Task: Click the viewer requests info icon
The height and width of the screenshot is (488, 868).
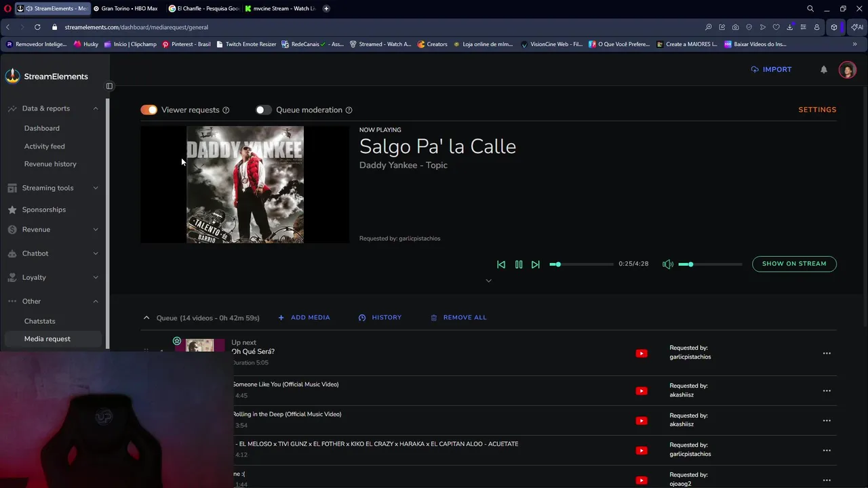Action: (x=226, y=110)
